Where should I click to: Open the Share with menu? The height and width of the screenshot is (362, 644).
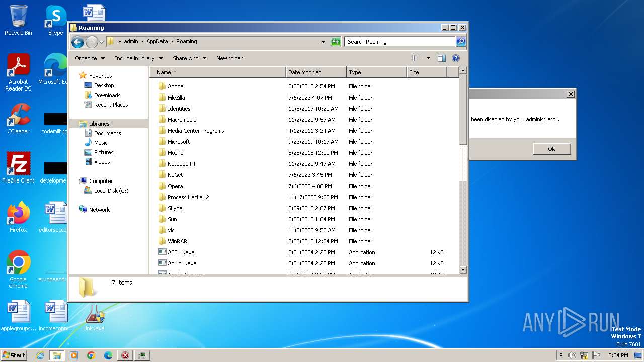click(x=189, y=58)
